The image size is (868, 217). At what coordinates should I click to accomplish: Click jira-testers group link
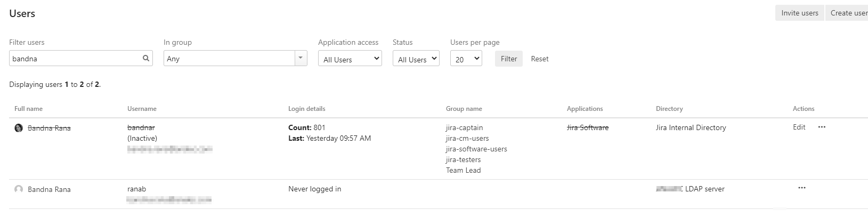[x=464, y=159]
